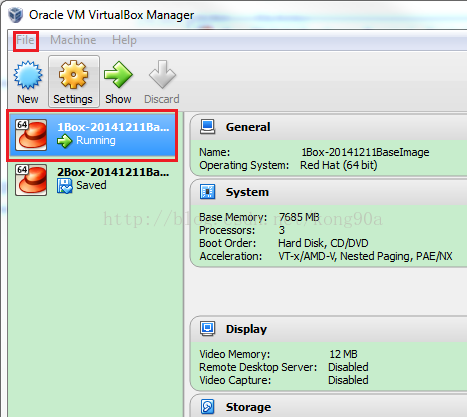Click the Display section screen icon
The image size is (467, 417).
(208, 329)
